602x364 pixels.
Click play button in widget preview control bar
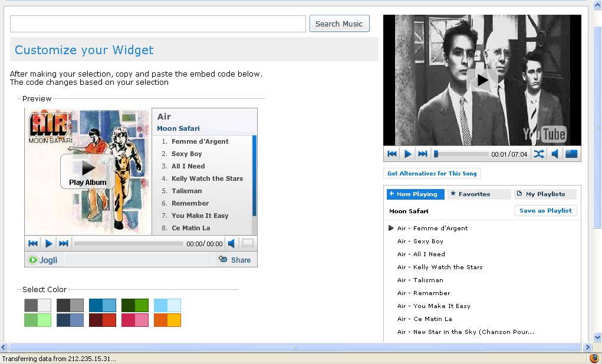click(49, 244)
